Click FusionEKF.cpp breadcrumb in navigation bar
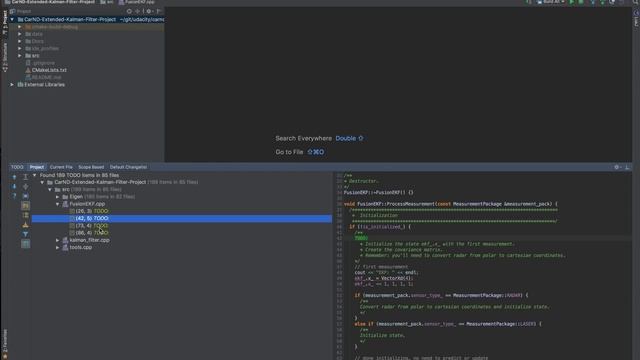Screen dimensions: 640x360 (x=136, y=2)
